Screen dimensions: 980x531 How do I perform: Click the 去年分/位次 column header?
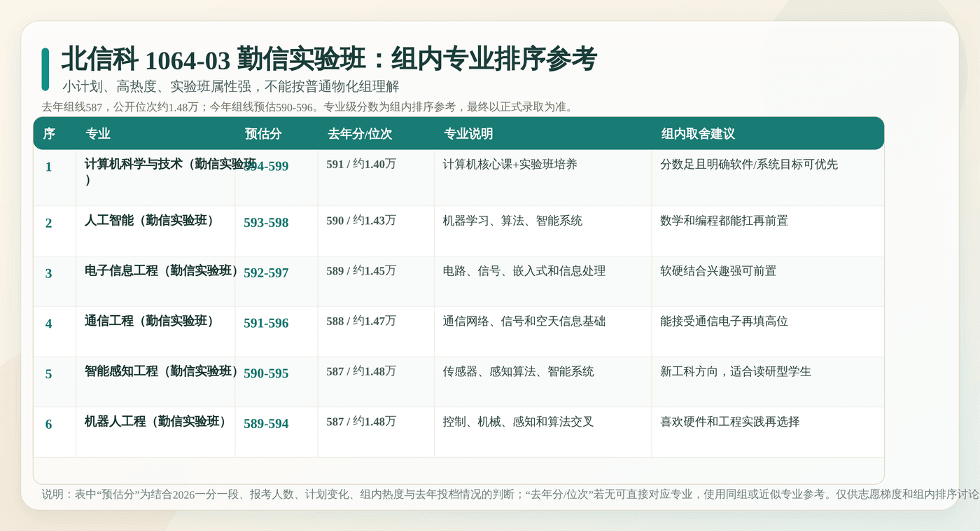[x=359, y=134]
